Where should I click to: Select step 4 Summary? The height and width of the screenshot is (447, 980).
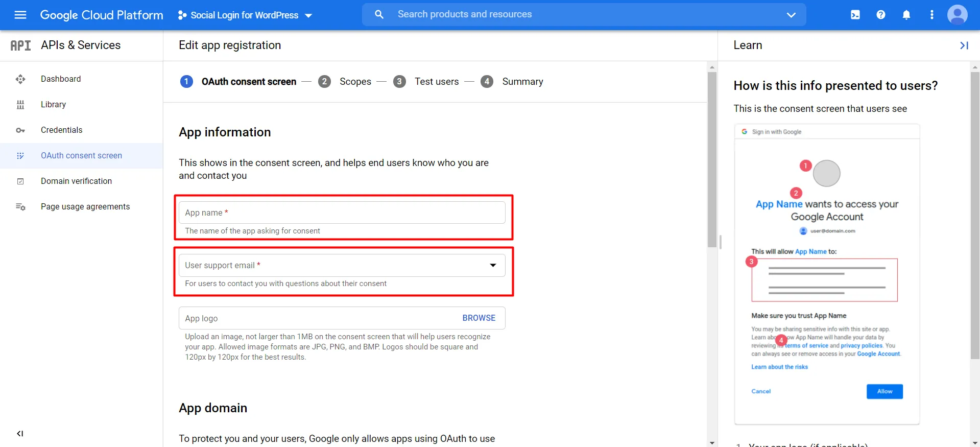[512, 82]
